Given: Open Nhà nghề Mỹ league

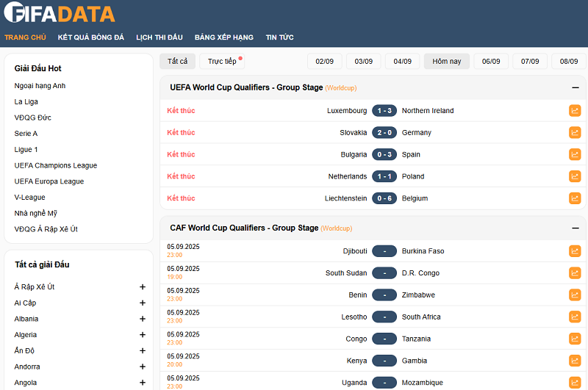Looking at the screenshot, I should (35, 213).
